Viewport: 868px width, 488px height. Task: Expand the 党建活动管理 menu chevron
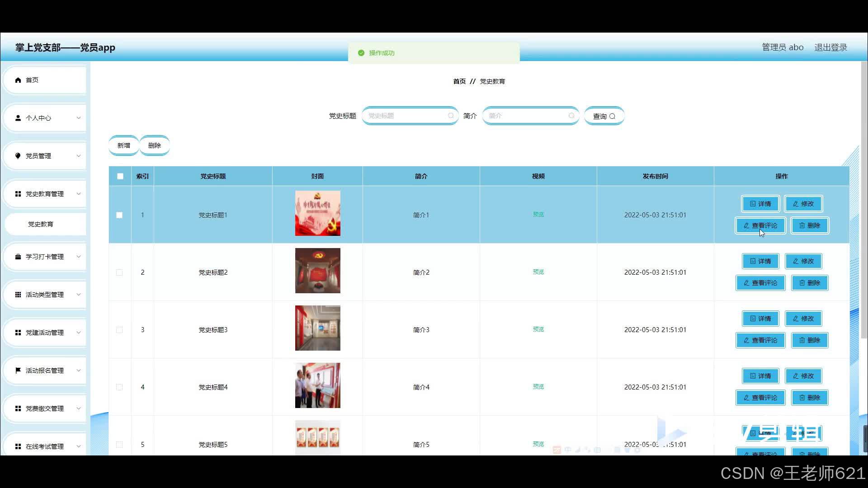tap(79, 333)
